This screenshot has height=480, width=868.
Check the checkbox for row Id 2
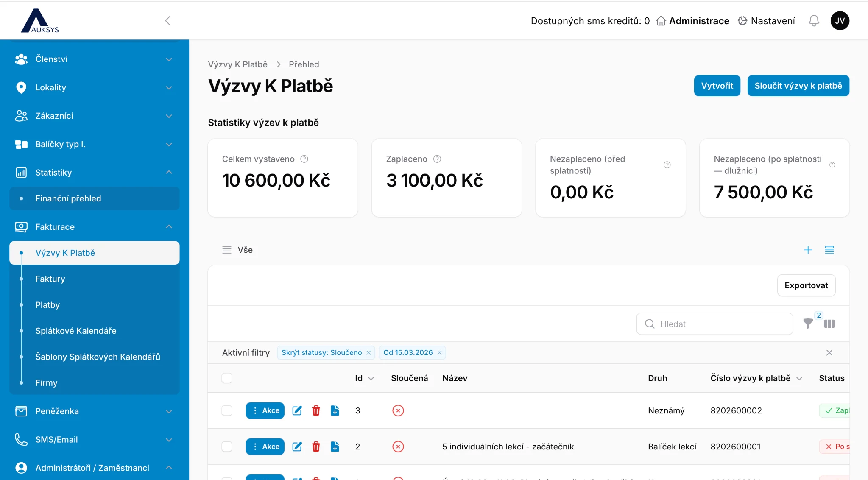coord(227,447)
